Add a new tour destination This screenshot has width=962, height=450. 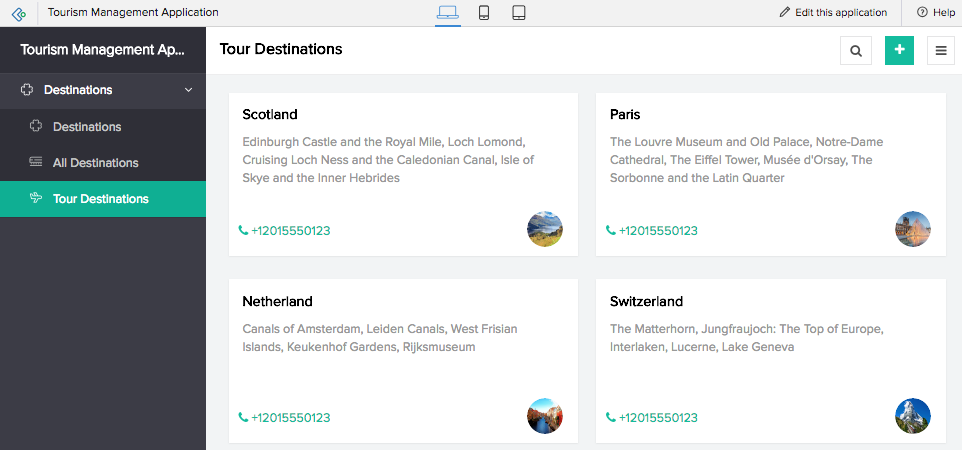click(899, 50)
